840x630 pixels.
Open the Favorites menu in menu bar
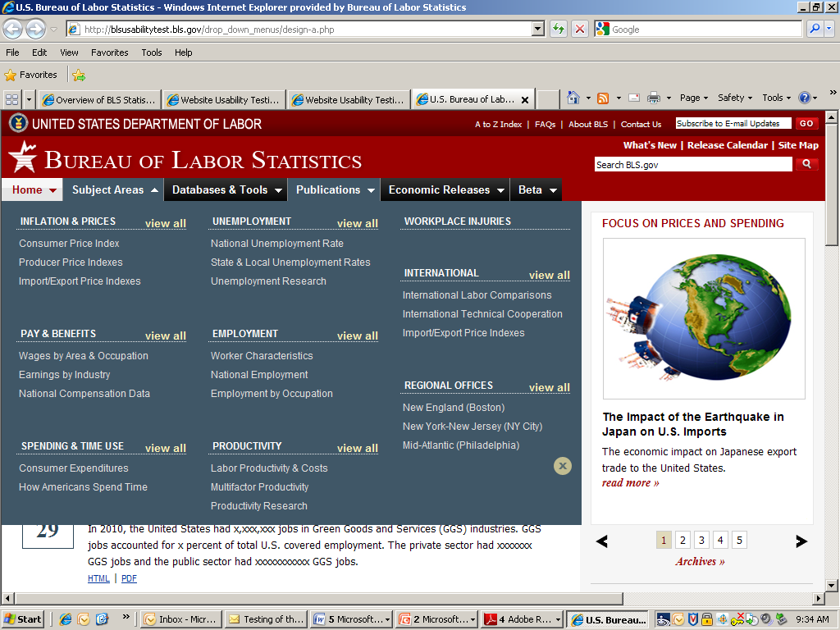[109, 52]
